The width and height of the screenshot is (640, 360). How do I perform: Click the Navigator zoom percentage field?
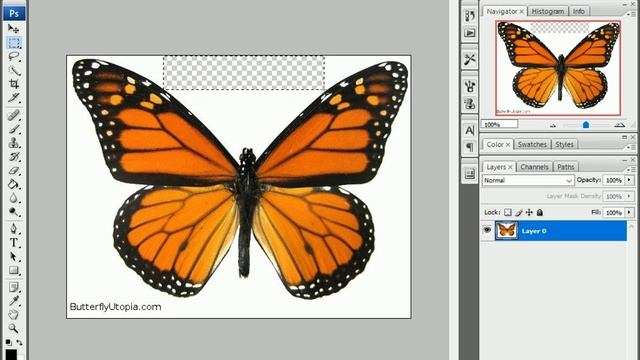pyautogui.click(x=499, y=124)
